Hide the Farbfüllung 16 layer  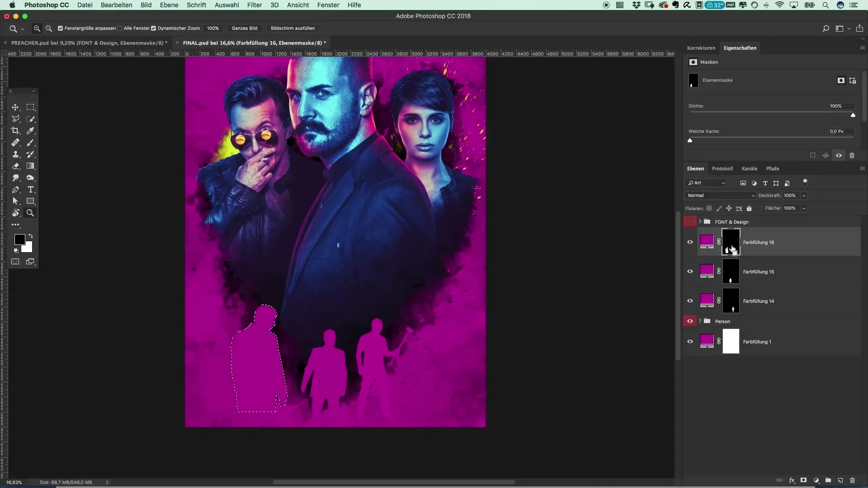click(x=690, y=242)
